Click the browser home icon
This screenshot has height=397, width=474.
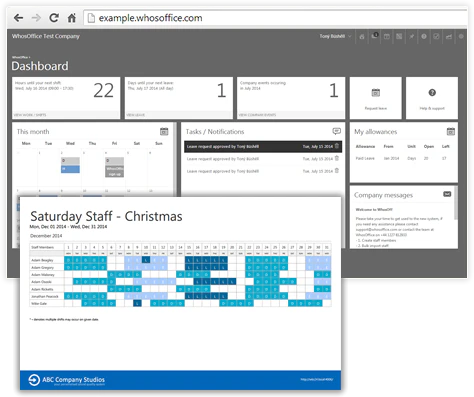(72, 18)
